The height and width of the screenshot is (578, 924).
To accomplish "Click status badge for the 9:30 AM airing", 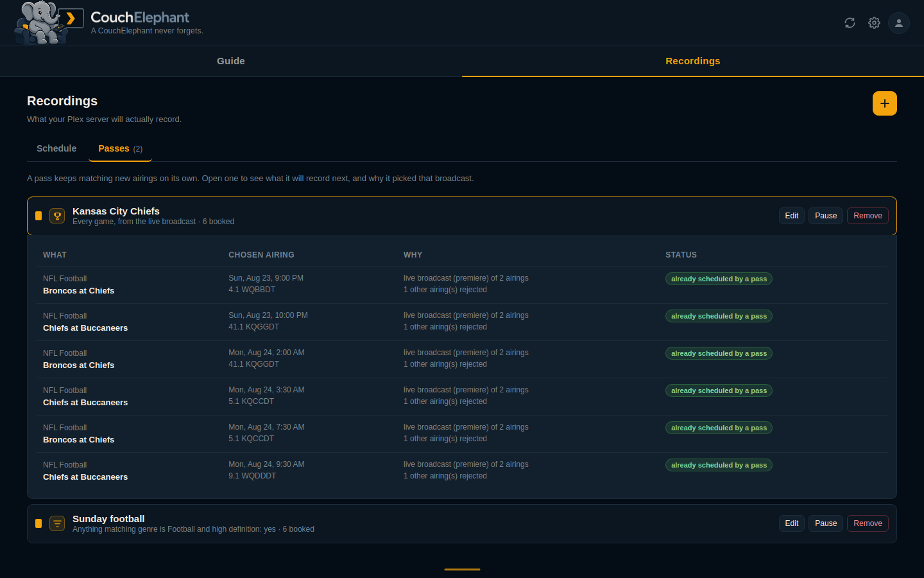I will pos(719,465).
